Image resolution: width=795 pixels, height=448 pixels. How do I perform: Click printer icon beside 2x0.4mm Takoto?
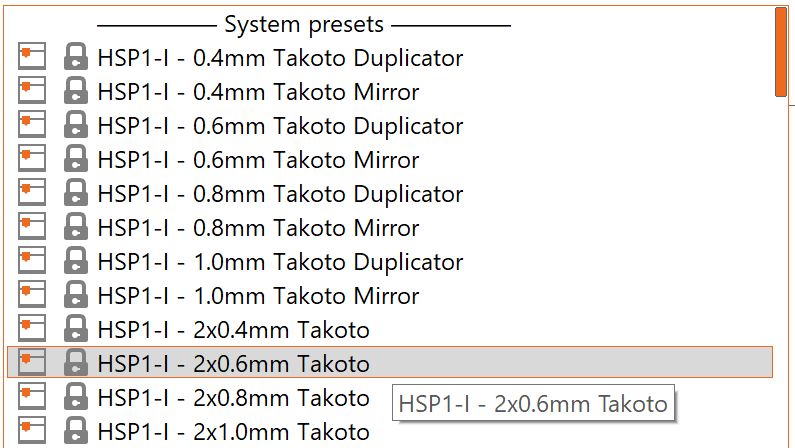[32, 329]
